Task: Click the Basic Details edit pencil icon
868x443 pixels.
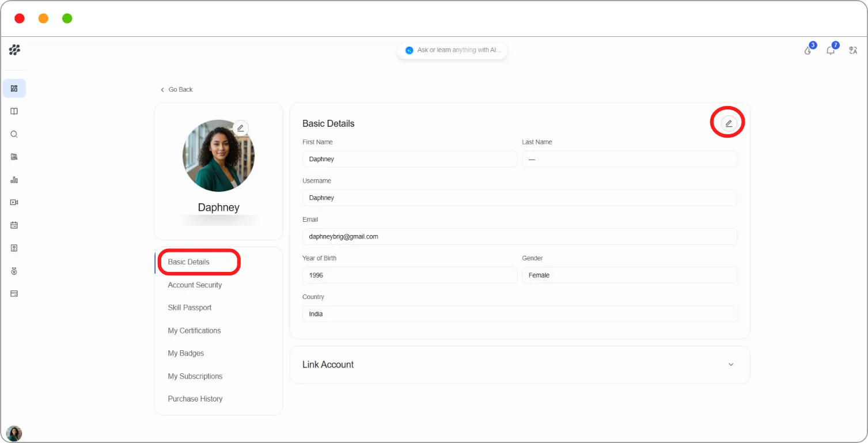Action: coord(729,123)
